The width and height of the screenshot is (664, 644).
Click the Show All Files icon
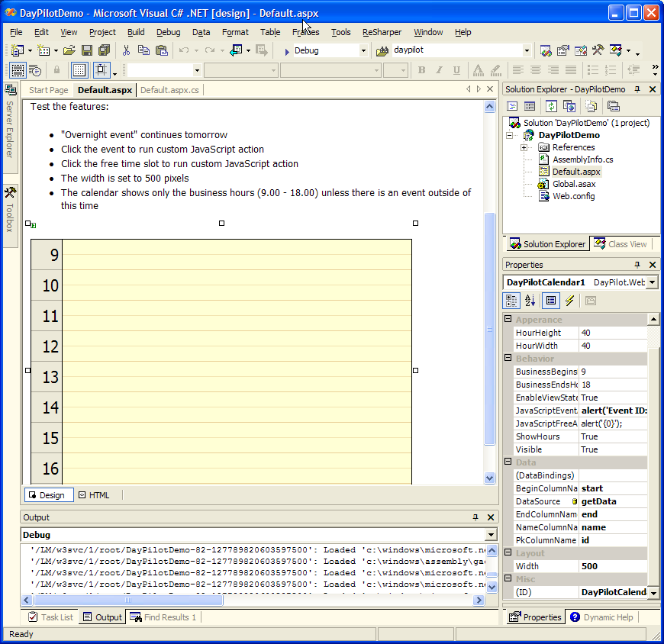591,106
